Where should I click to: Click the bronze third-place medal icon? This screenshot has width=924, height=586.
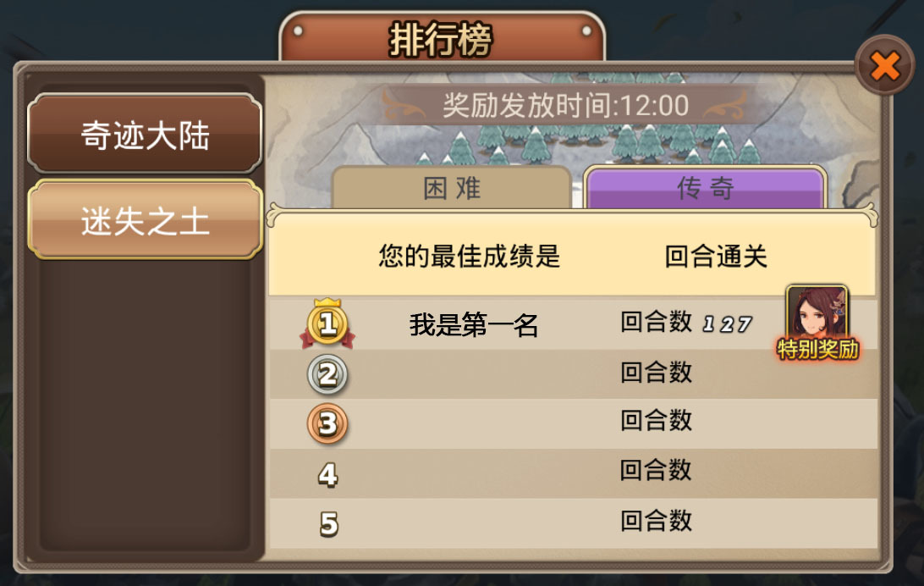point(327,424)
